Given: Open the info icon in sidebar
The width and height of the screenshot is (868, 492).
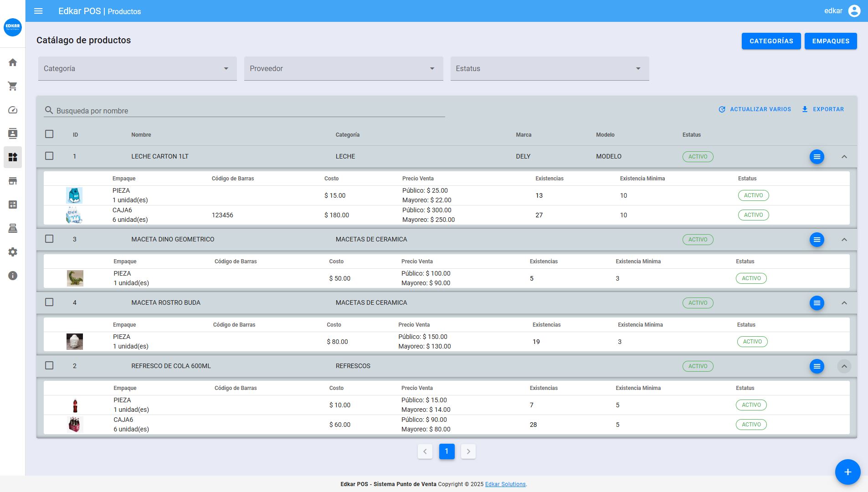Looking at the screenshot, I should point(13,276).
